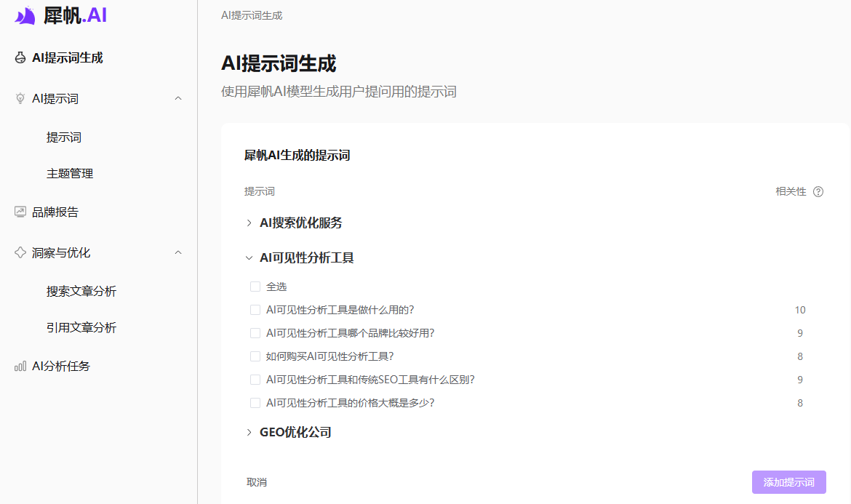851x504 pixels.
Task: Check the 全选 checkbox
Action: (x=255, y=286)
